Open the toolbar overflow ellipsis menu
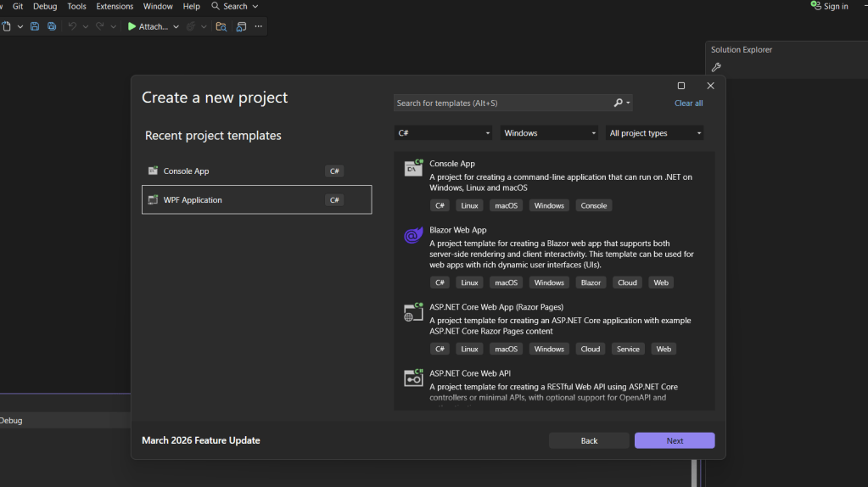Screen dimensions: 868x487 (259, 26)
